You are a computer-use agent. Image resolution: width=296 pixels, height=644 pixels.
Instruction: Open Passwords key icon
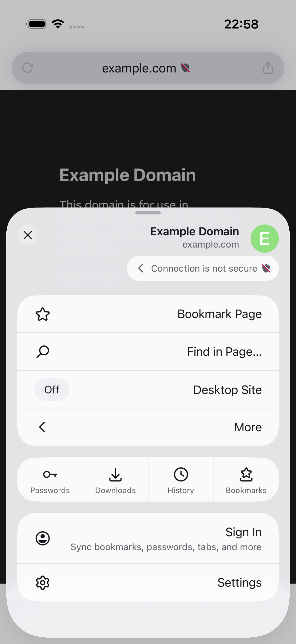(50, 474)
